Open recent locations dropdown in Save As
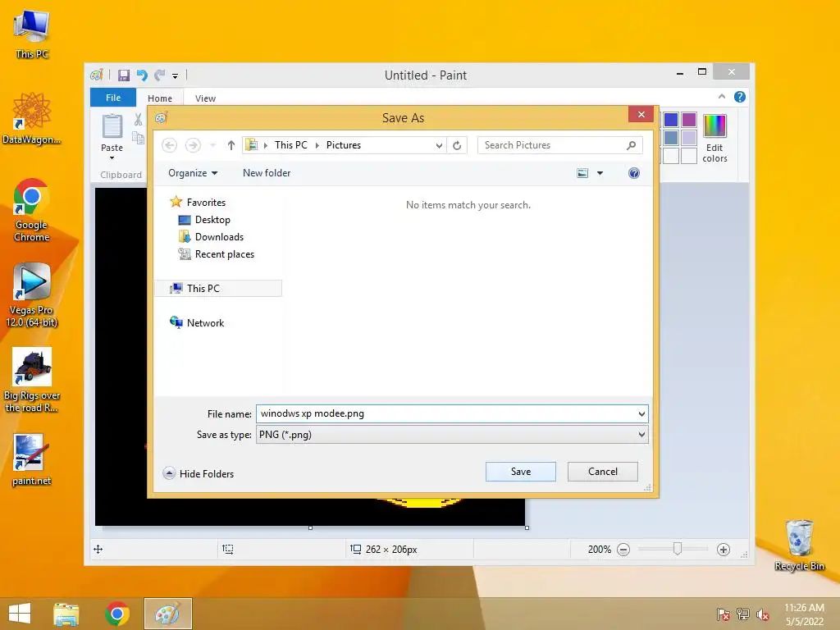Viewport: 840px width, 630px height. 212,145
